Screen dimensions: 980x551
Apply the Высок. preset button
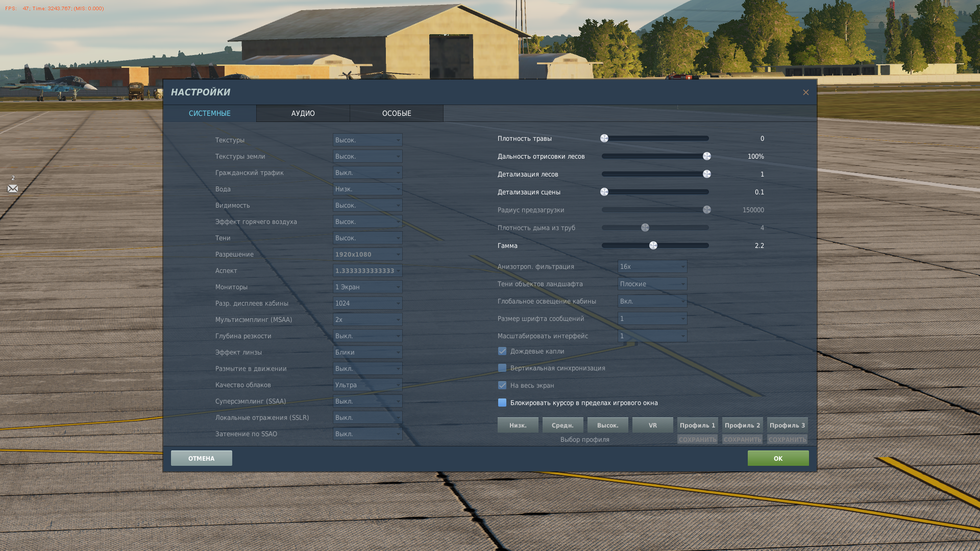tap(608, 425)
